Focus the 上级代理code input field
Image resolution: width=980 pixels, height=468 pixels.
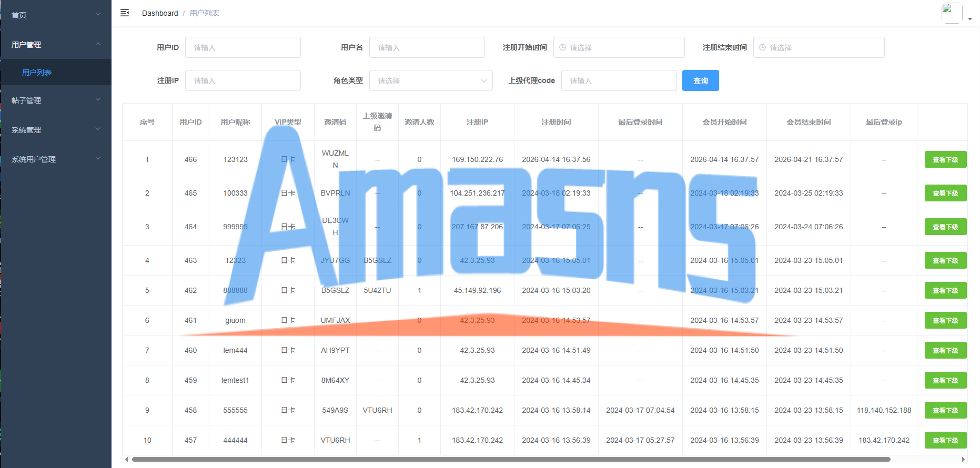pyautogui.click(x=619, y=80)
